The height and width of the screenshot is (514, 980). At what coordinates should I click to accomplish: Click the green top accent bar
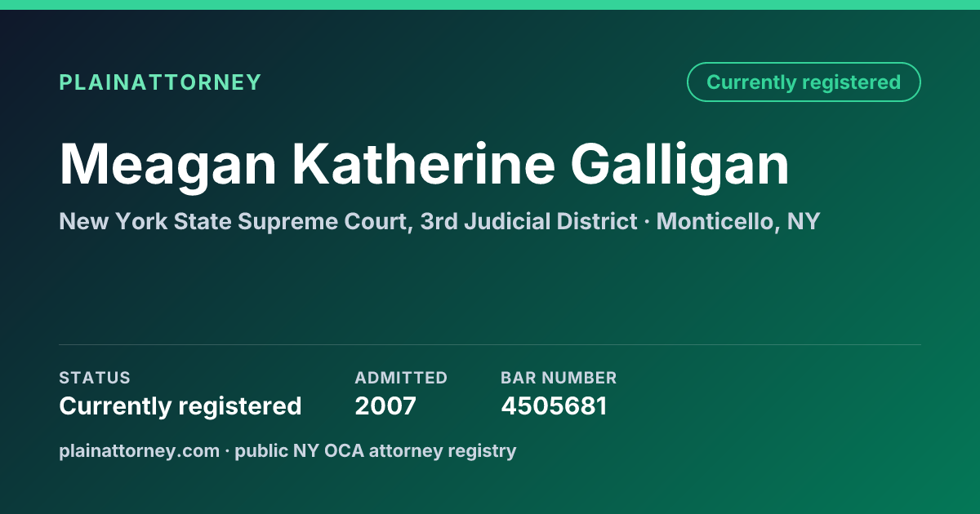490,5
